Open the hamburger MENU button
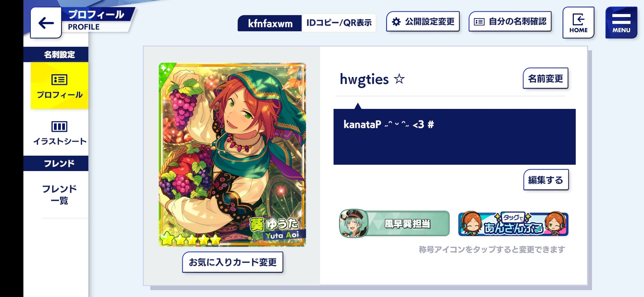 click(621, 23)
